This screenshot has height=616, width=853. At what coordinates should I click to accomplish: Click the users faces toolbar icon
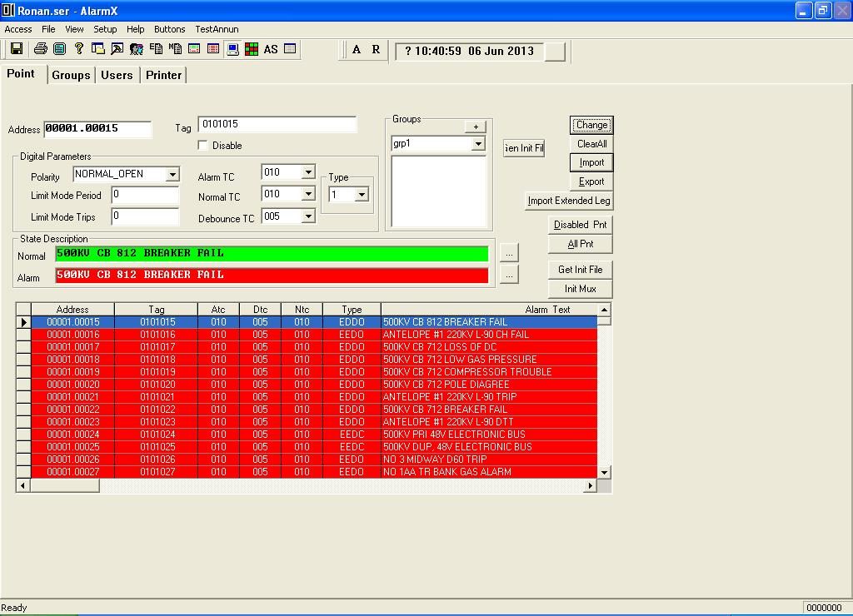[x=136, y=49]
